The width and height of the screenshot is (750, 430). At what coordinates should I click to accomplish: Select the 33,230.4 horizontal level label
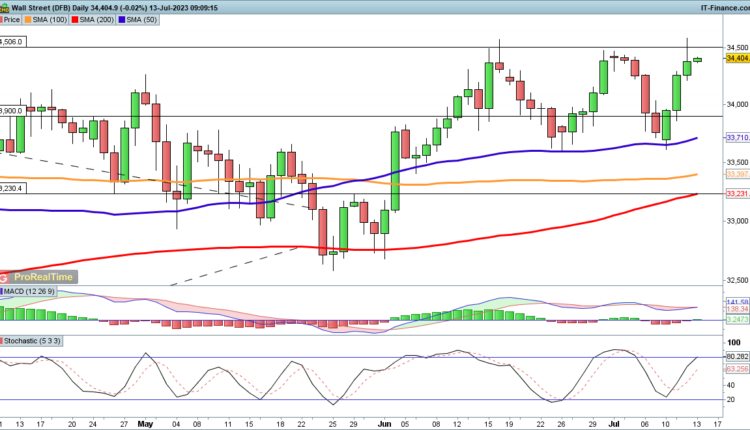pyautogui.click(x=12, y=188)
